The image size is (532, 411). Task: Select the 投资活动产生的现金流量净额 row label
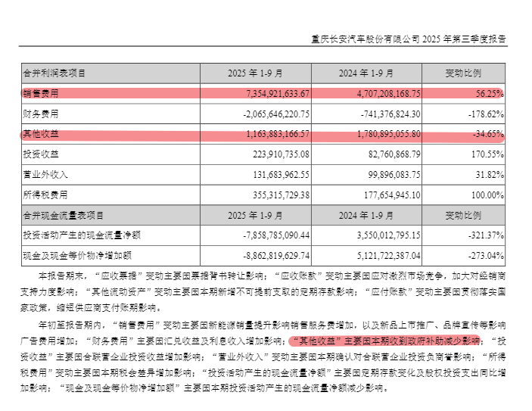(82, 235)
